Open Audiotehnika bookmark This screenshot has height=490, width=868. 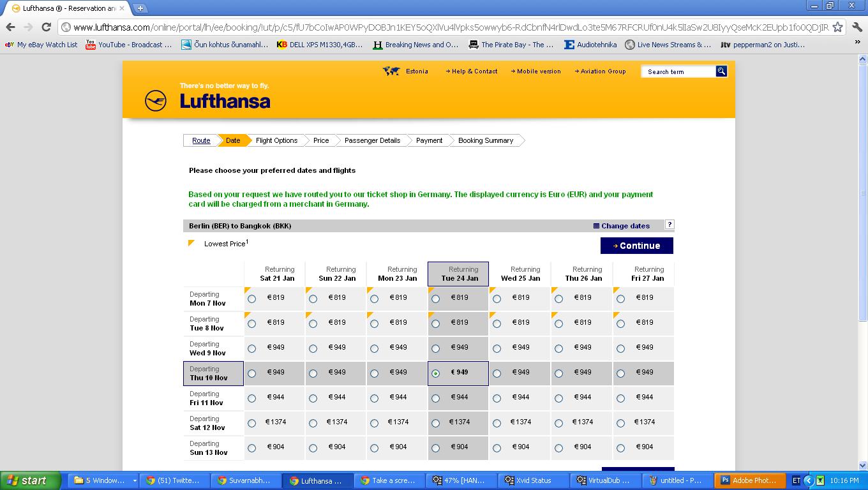click(590, 45)
